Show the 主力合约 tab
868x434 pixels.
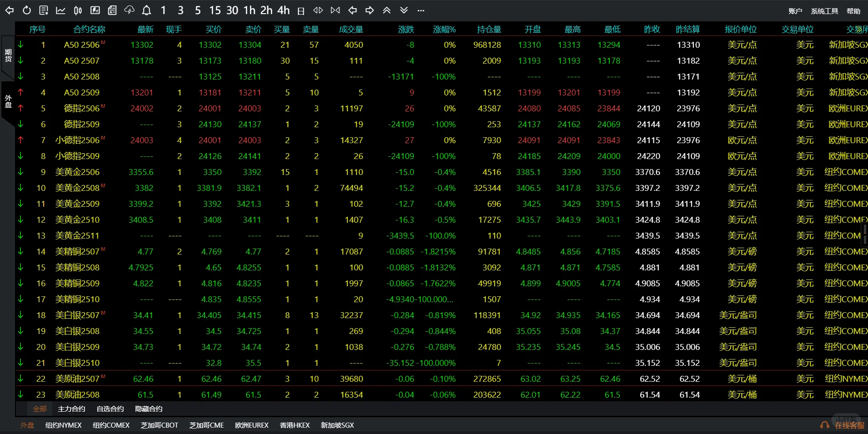[x=71, y=409]
